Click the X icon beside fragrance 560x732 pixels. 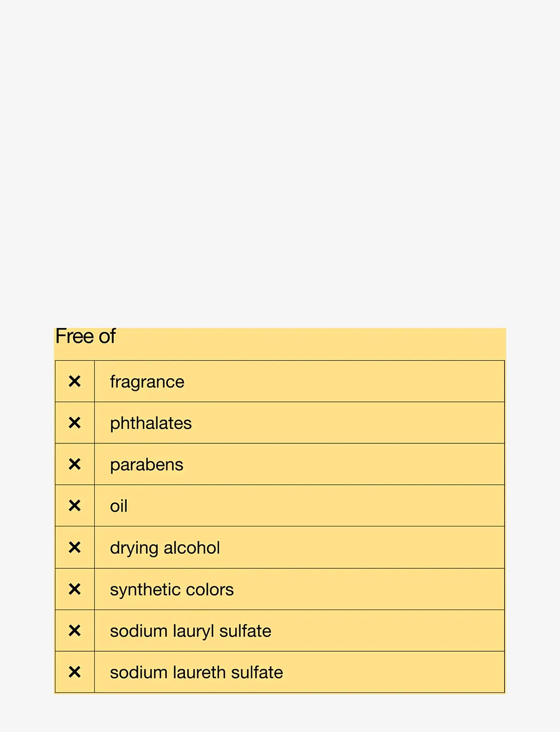coord(75,381)
